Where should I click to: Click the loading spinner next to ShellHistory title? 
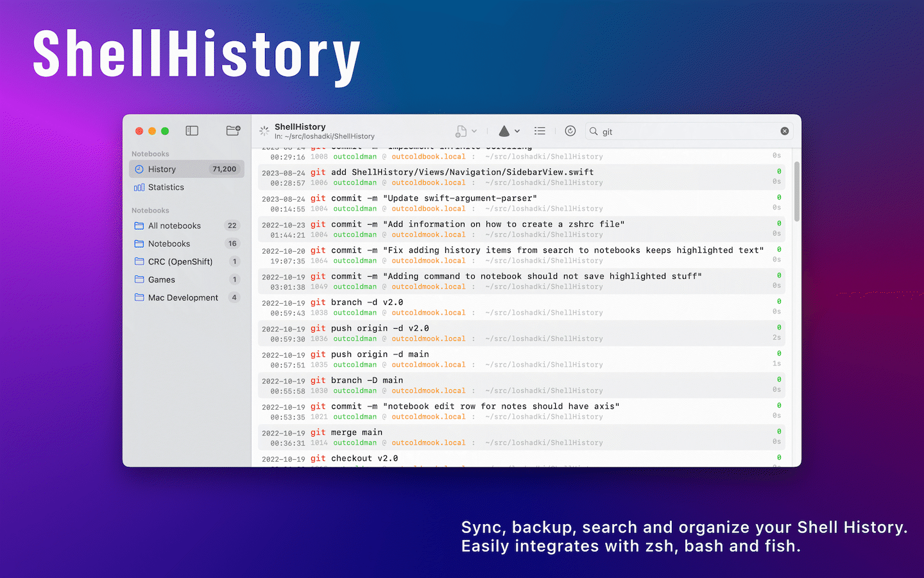tap(264, 131)
